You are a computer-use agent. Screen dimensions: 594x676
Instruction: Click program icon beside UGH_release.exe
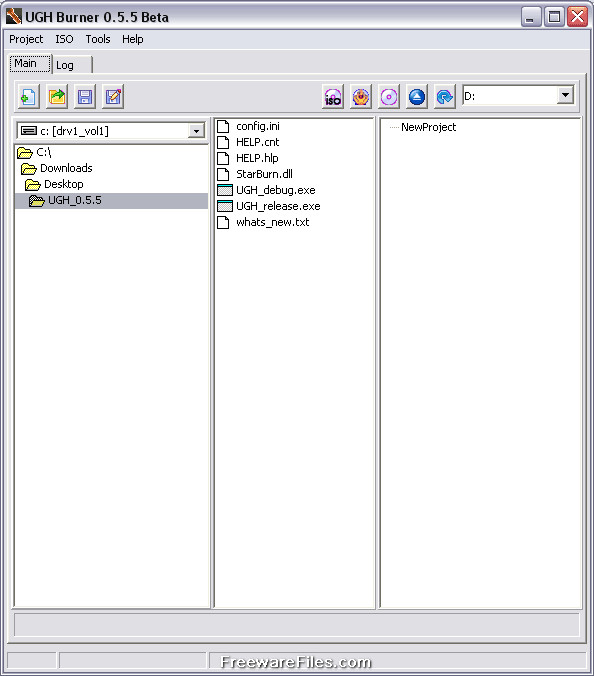tap(225, 206)
